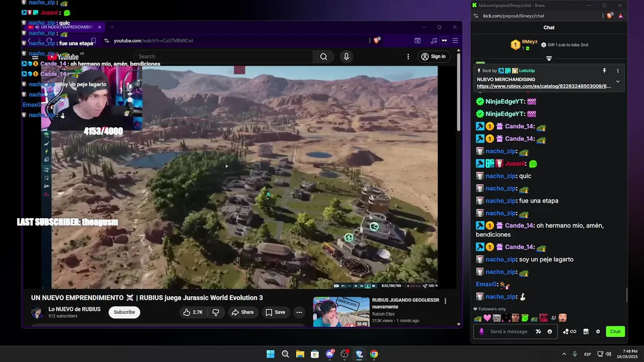Open Discord from the taskbar
The width and height of the screenshot is (644, 362).
click(330, 354)
